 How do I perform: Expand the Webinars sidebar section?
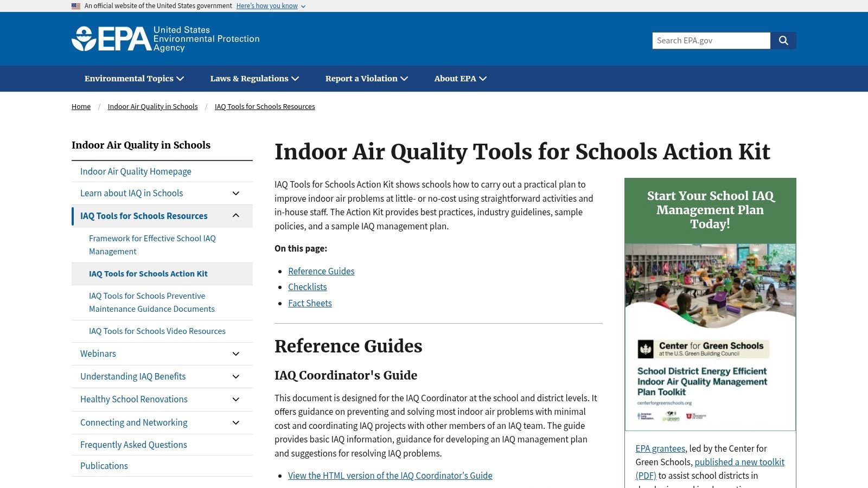(235, 354)
